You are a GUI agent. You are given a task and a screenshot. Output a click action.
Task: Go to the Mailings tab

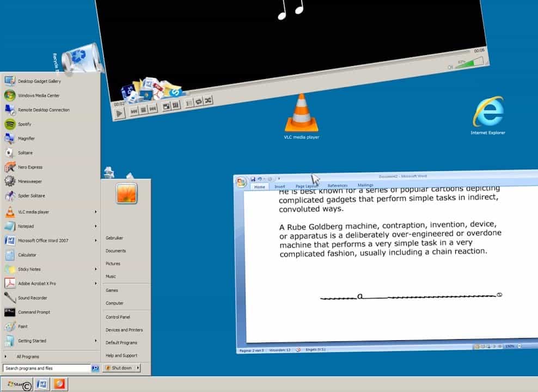pos(365,185)
